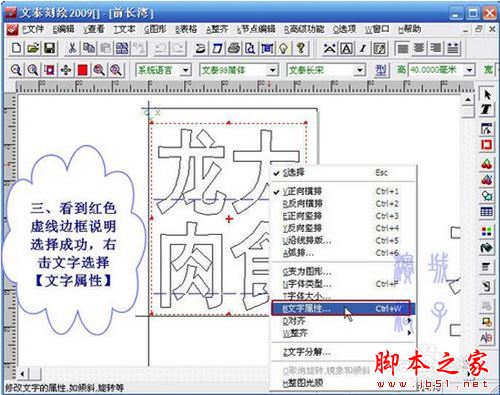
Task: Open the O选项 menu
Action: tap(344, 29)
